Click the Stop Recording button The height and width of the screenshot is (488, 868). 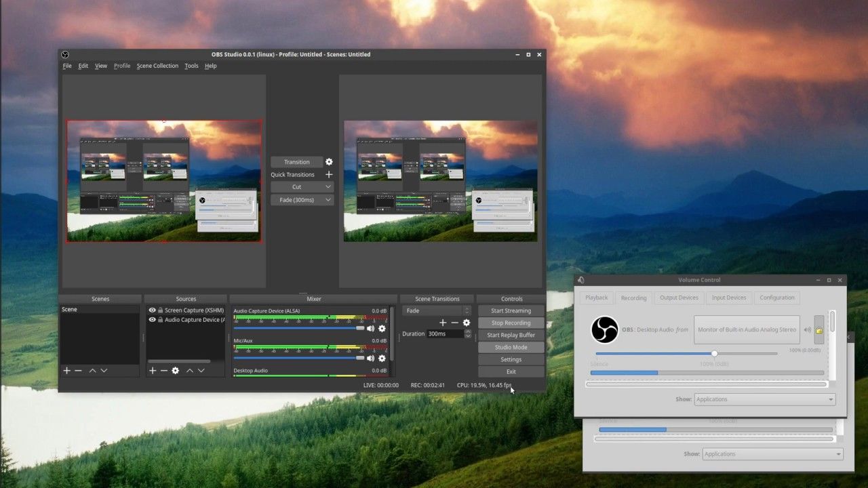coord(511,323)
